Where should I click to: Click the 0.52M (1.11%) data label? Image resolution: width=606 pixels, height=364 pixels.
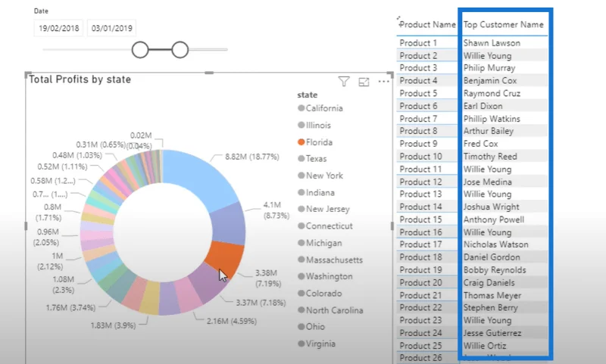(62, 166)
